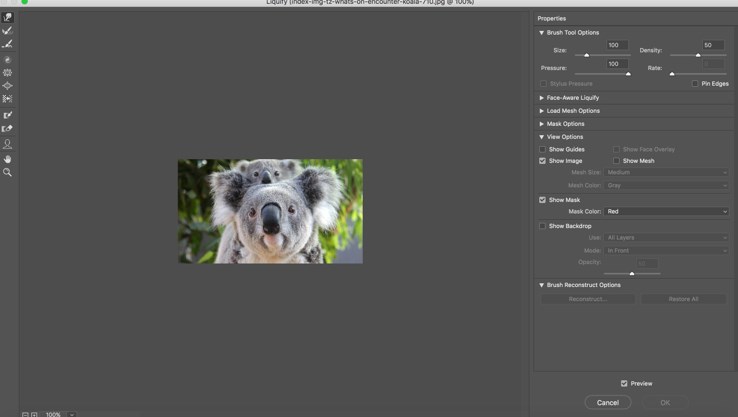Click the zoom out minus icon

pyautogui.click(x=25, y=414)
